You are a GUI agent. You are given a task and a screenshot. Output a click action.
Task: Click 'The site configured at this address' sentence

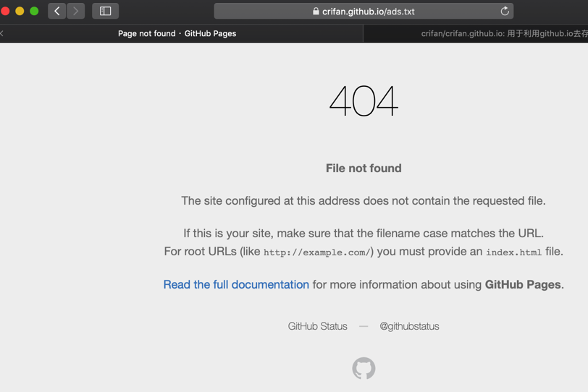364,200
